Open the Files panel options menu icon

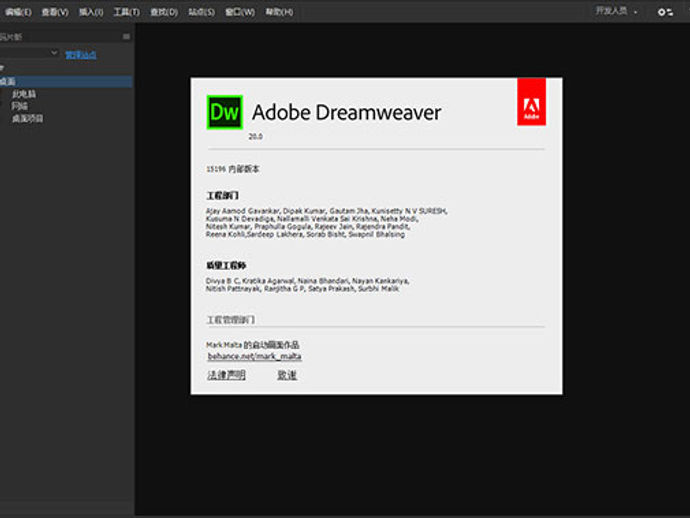pos(126,37)
